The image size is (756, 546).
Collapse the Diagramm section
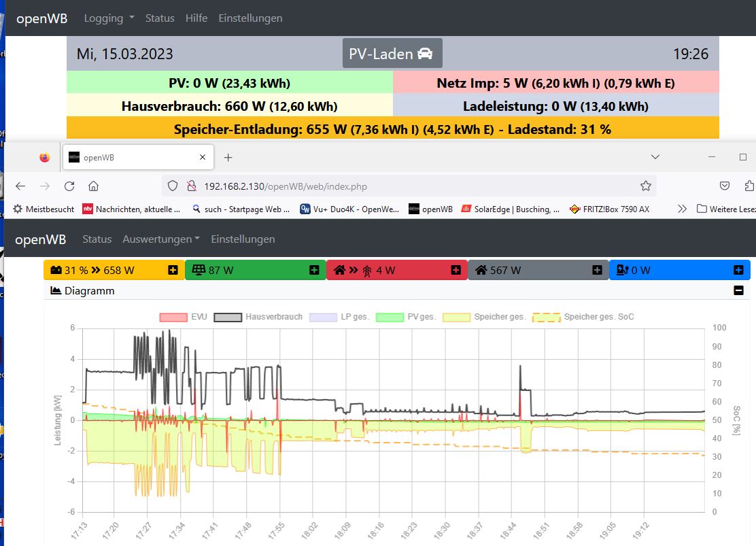pos(738,290)
